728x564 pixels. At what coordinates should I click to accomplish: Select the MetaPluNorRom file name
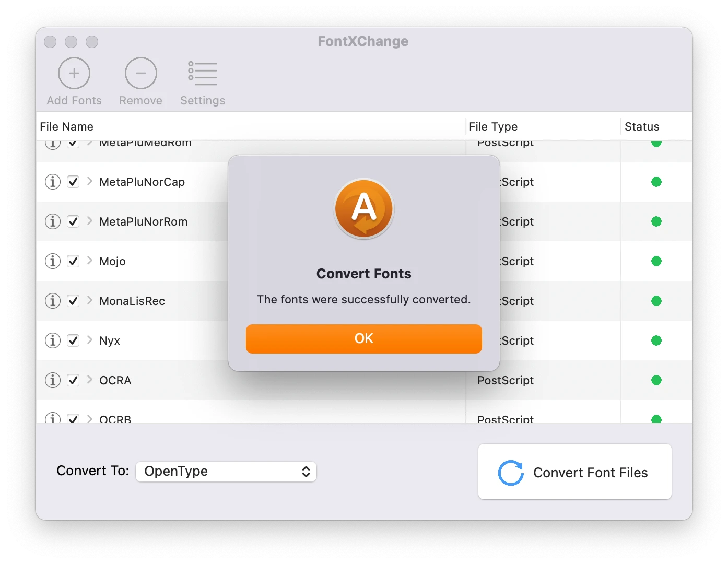click(144, 221)
